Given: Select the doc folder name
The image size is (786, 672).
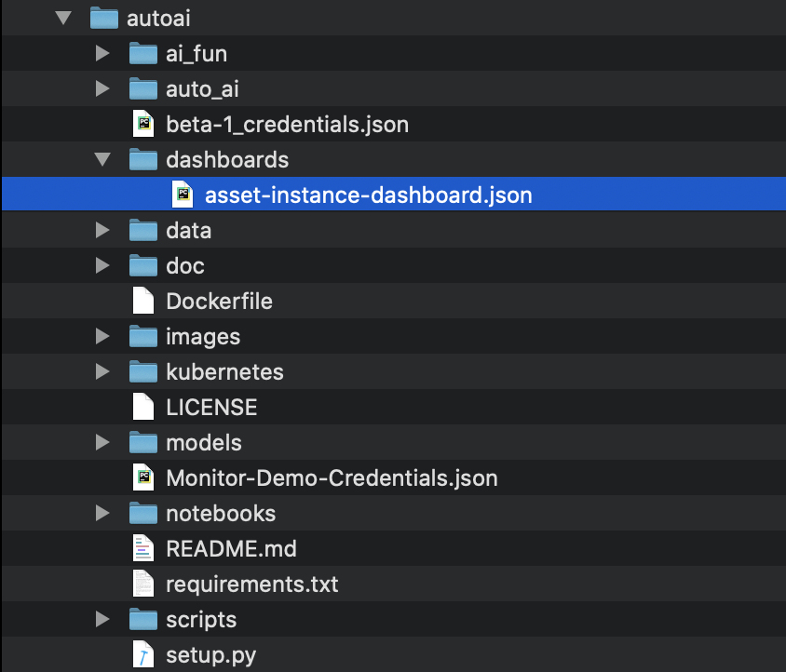Looking at the screenshot, I should pos(185,266).
